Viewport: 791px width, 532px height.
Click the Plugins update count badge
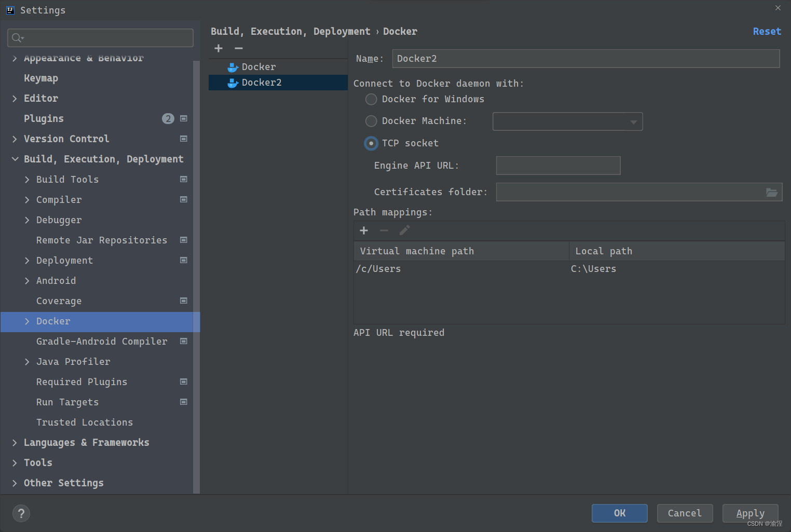pos(168,119)
